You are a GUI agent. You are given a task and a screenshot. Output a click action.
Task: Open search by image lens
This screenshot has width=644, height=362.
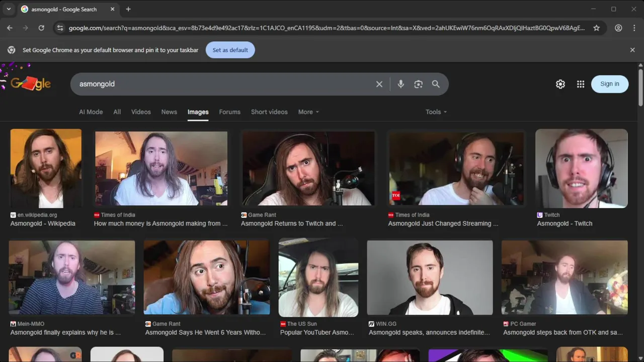coord(418,84)
